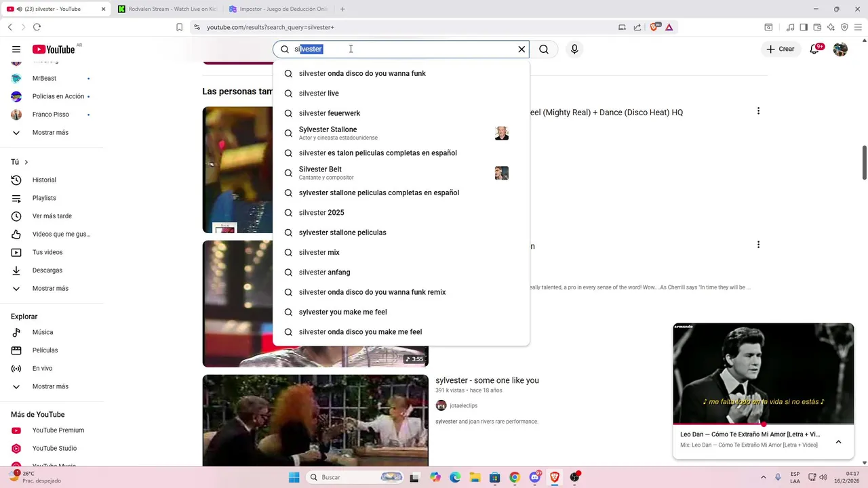Open options menu for Mighty Real video
The image size is (868, 488).
758,111
